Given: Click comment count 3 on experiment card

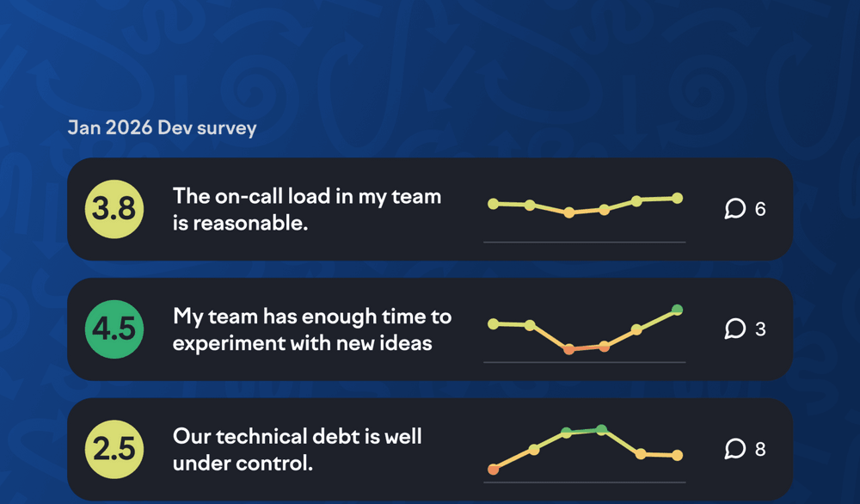Looking at the screenshot, I should [x=760, y=329].
